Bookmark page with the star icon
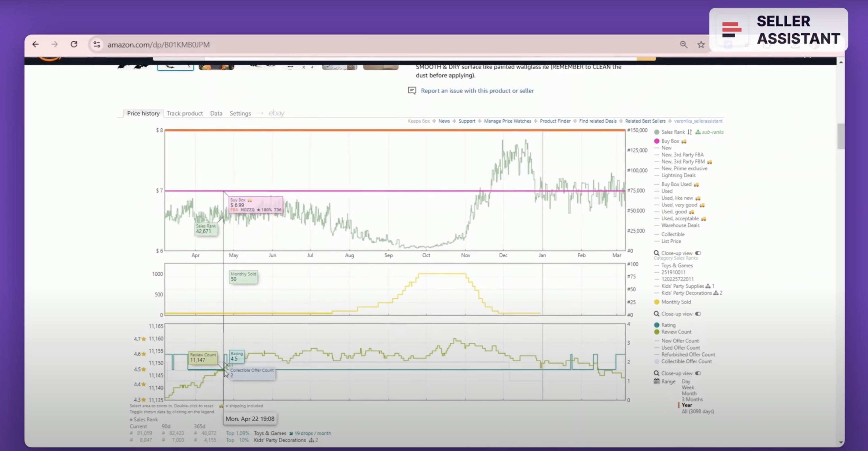The height and width of the screenshot is (451, 868). tap(701, 44)
